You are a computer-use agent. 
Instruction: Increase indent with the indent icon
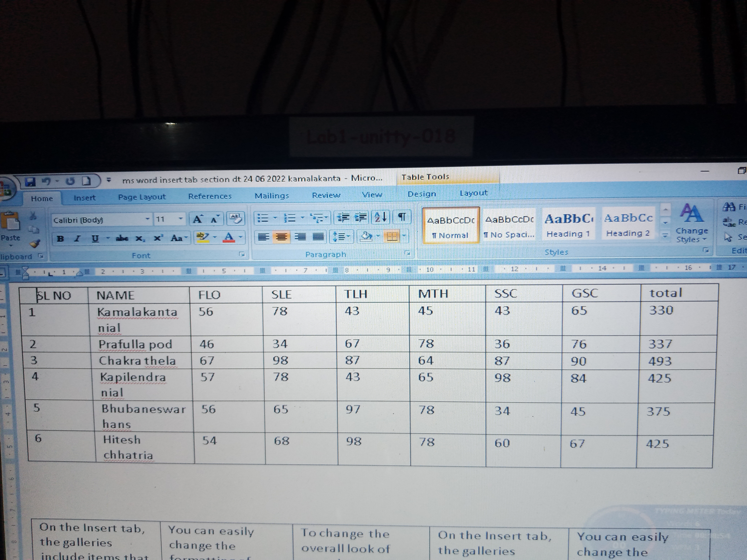click(360, 217)
